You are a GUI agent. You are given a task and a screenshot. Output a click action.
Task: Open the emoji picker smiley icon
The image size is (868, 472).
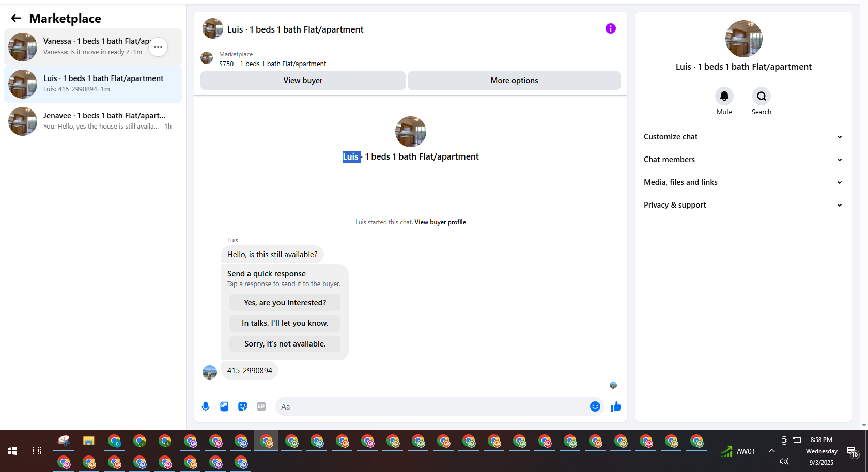click(595, 406)
